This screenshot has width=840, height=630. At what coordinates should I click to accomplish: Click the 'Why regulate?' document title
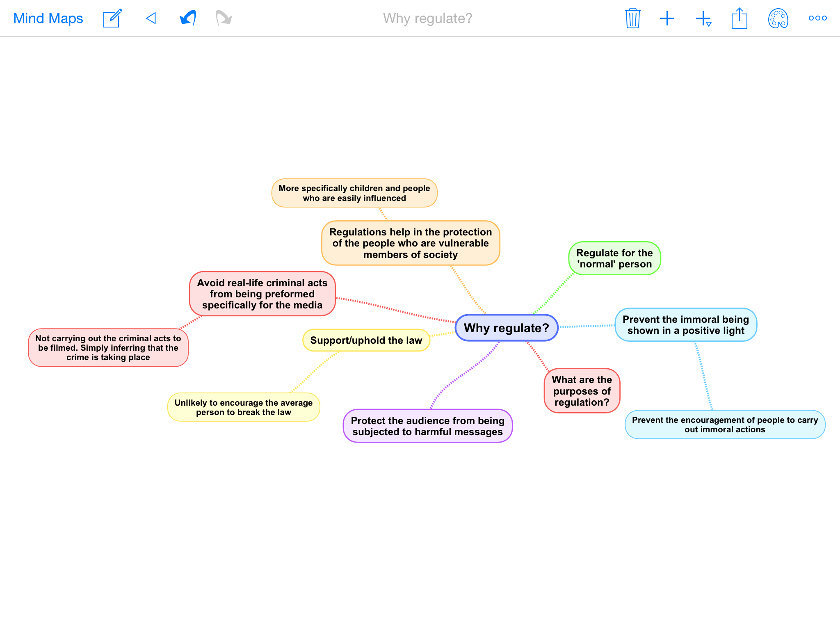(427, 18)
